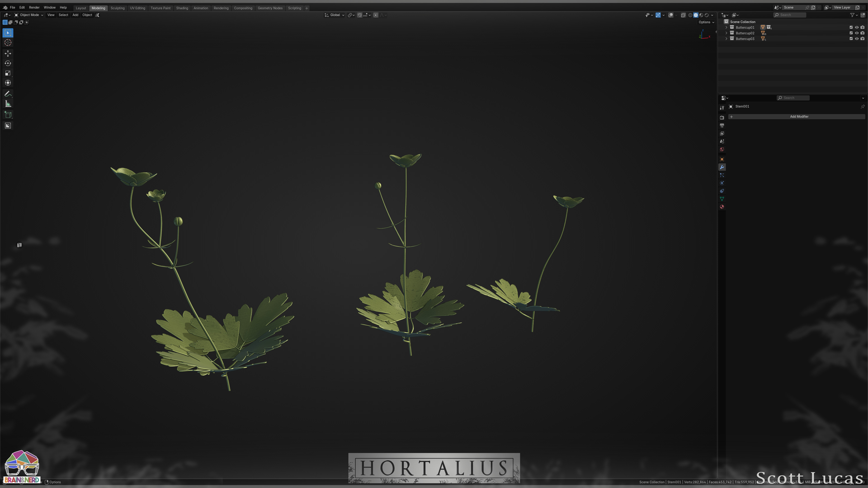Select the Rotate tool
Image resolution: width=868 pixels, height=488 pixels.
point(8,63)
